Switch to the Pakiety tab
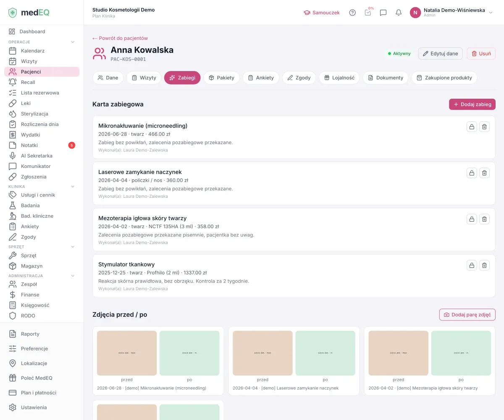The image size is (504, 420). pos(221,78)
